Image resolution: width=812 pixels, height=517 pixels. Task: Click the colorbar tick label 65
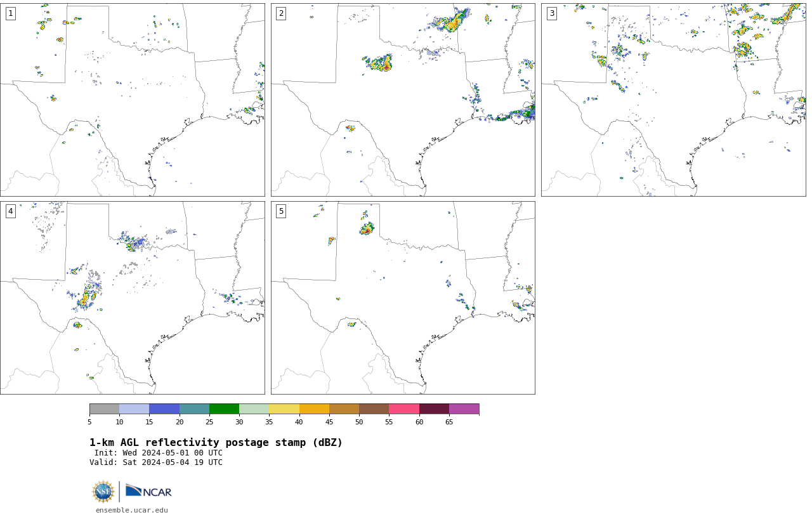click(x=449, y=422)
